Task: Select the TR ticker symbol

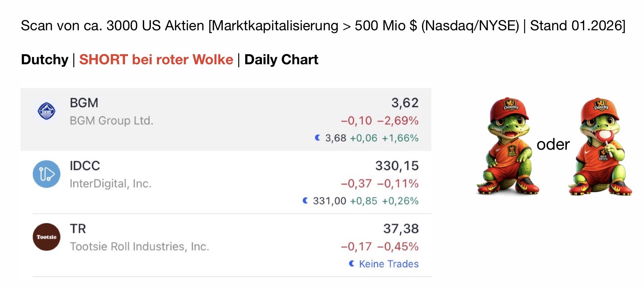Action: [78, 229]
